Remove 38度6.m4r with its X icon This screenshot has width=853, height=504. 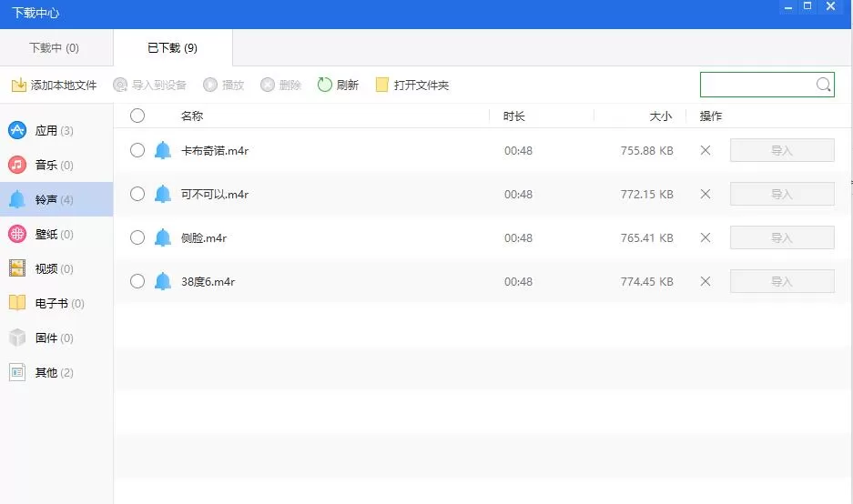pyautogui.click(x=706, y=281)
